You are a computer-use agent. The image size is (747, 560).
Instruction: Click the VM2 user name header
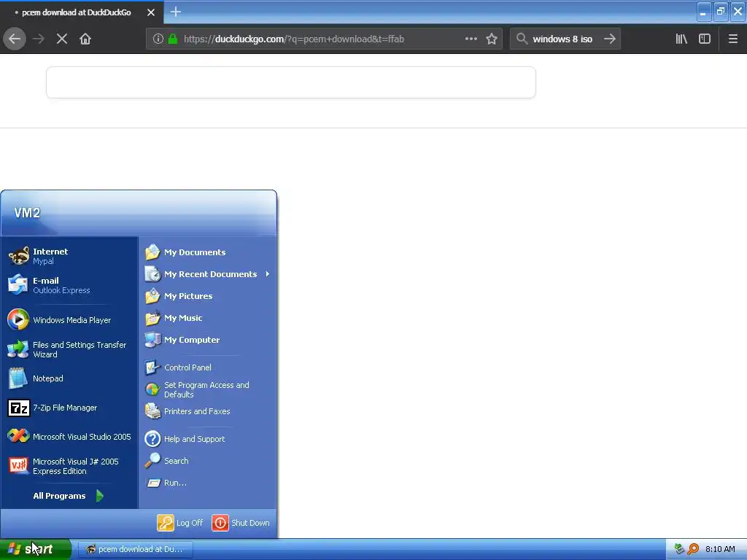click(27, 213)
